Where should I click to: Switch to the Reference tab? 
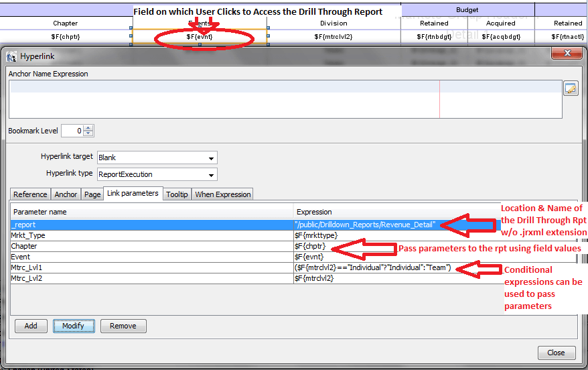point(30,194)
